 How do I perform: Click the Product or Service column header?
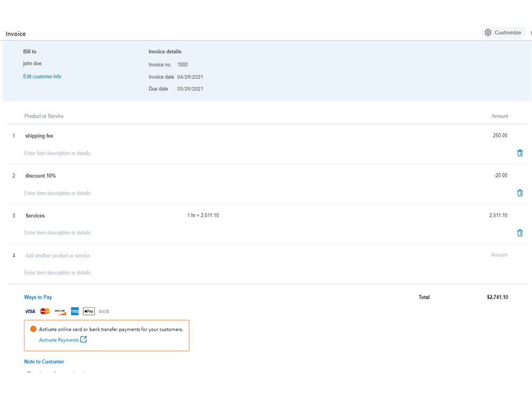coord(44,116)
